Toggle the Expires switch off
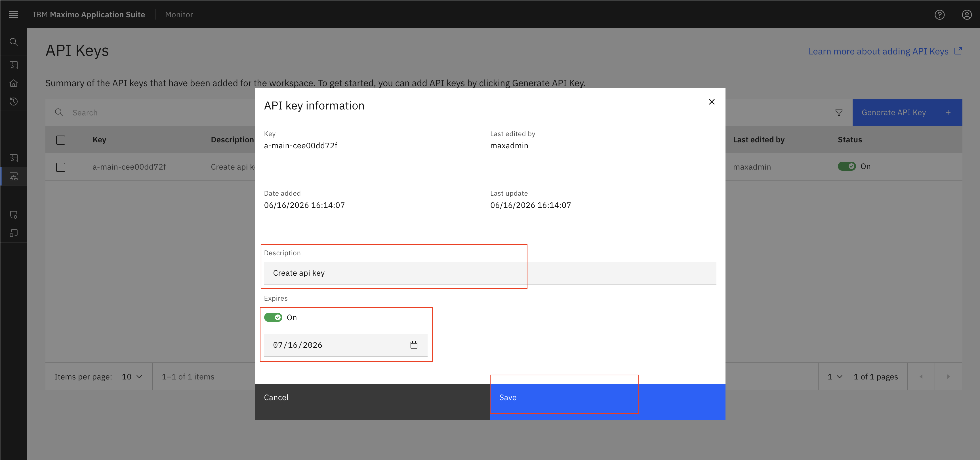The height and width of the screenshot is (460, 980). (x=273, y=317)
